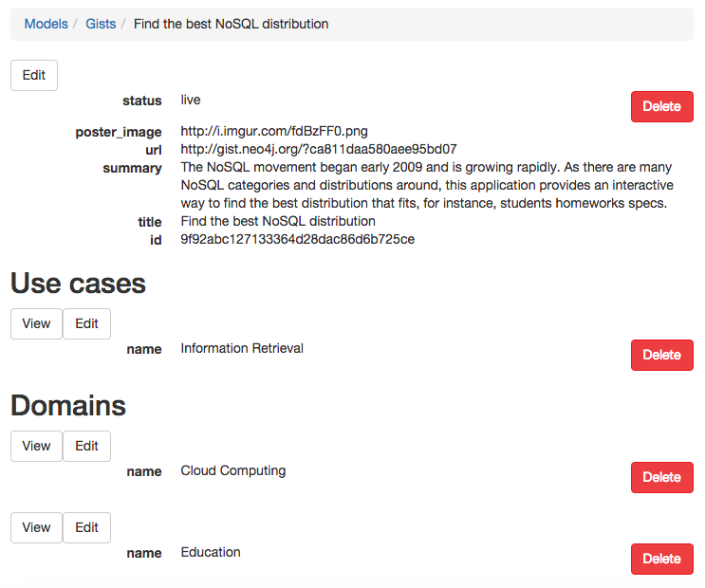Edit the Education domain
Image resolution: width=705 pixels, height=588 pixels.
(86, 527)
